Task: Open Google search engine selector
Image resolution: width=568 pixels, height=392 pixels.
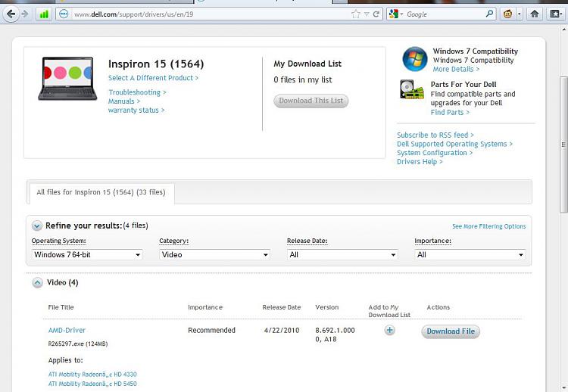Action: (x=396, y=14)
